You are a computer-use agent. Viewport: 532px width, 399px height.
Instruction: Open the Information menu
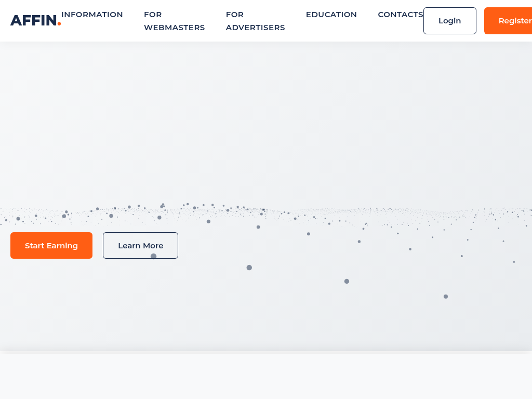(x=92, y=15)
